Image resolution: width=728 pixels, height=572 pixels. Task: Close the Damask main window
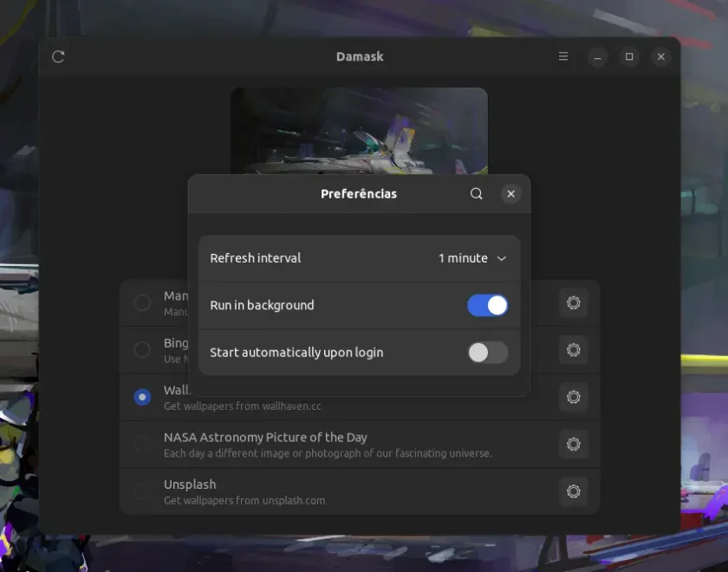pyautogui.click(x=660, y=56)
